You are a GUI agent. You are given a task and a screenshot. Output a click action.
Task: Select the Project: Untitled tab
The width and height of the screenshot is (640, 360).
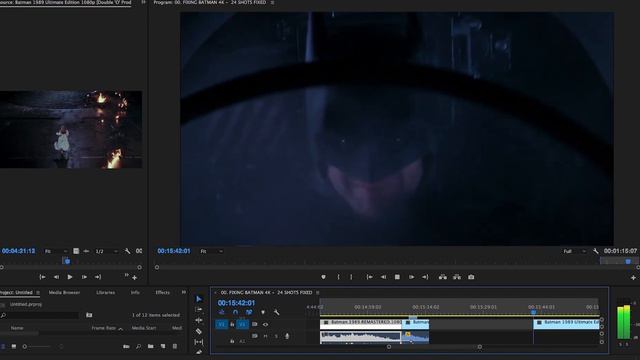click(x=16, y=293)
